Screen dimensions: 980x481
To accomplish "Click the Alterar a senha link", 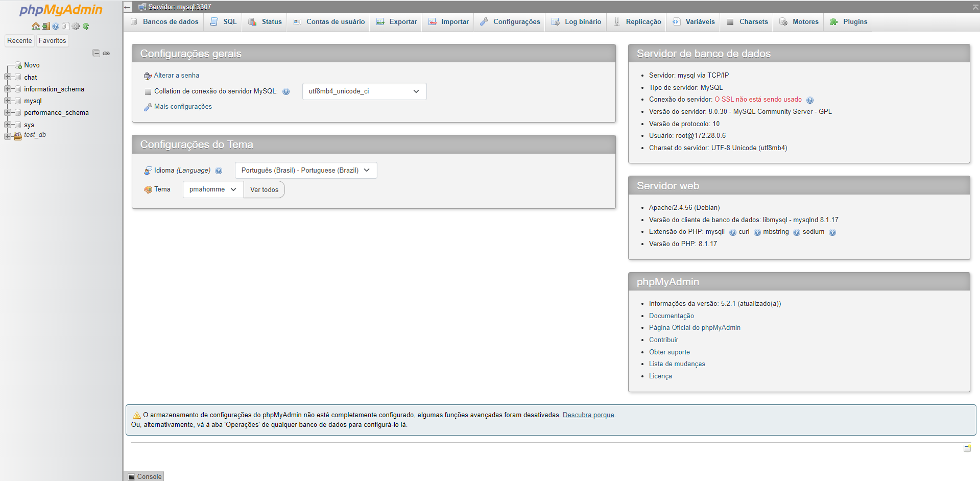I will pyautogui.click(x=177, y=76).
